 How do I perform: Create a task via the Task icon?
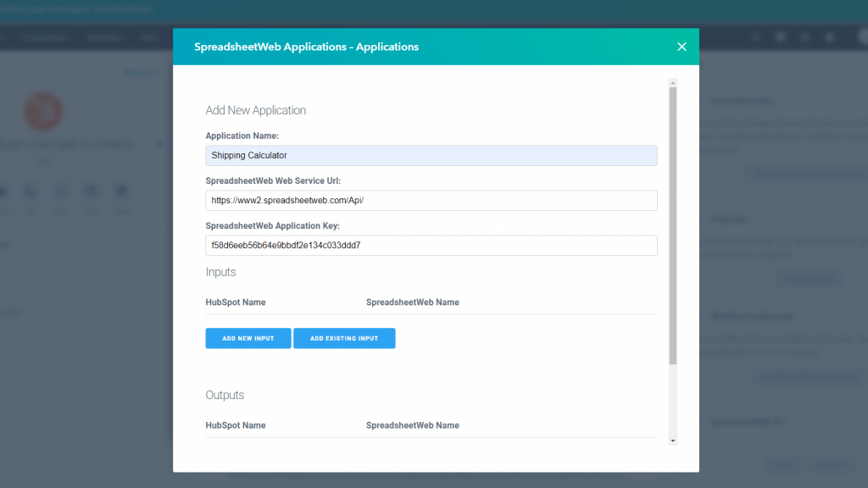point(120,191)
